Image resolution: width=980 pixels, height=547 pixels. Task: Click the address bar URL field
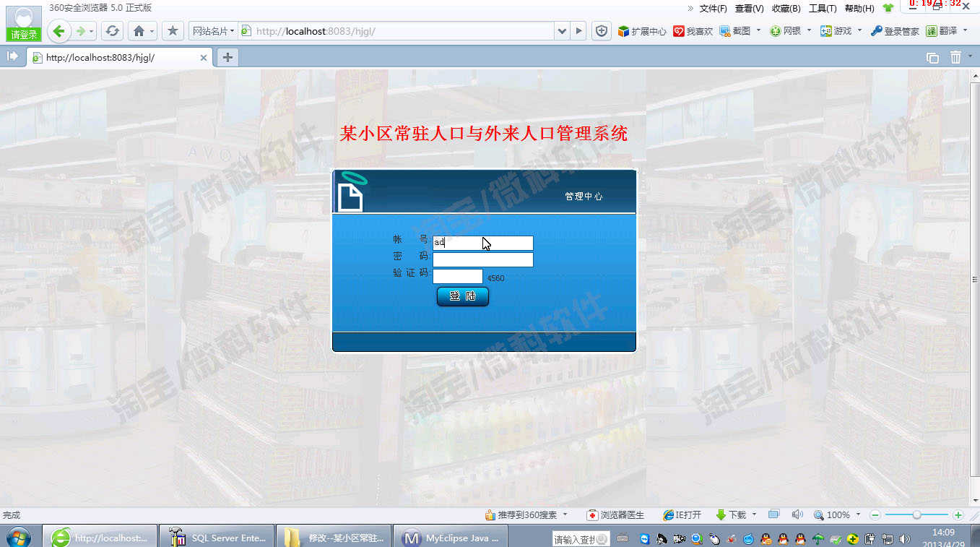coord(402,31)
